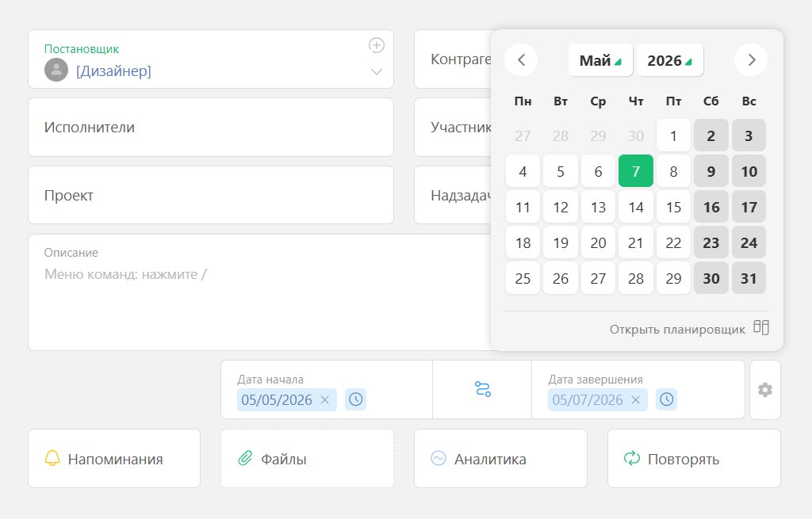Select day 25 in the calendar
Image resolution: width=812 pixels, height=519 pixels.
(523, 278)
